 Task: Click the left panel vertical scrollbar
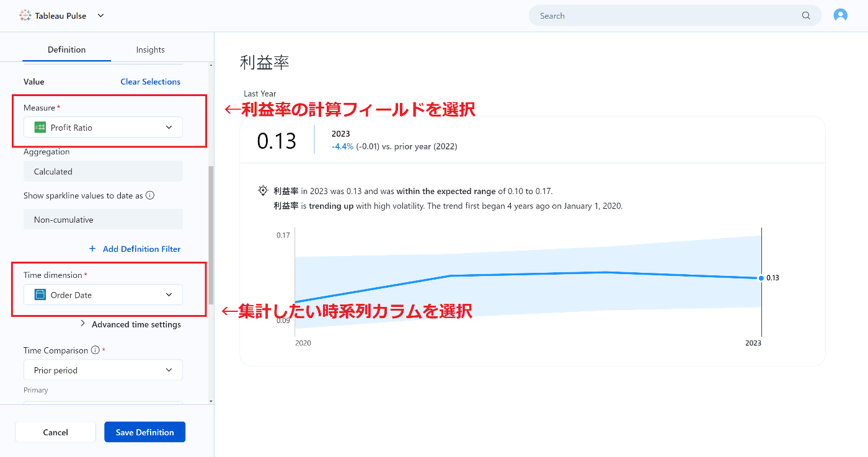(x=211, y=234)
